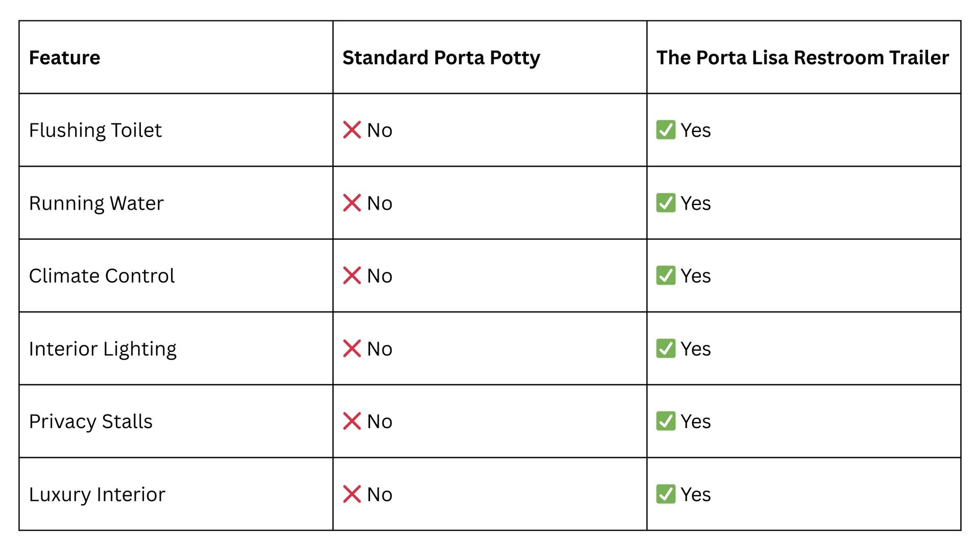Click the green checkmark in Privacy Stalls row
This screenshot has width=980, height=551.
coord(666,421)
